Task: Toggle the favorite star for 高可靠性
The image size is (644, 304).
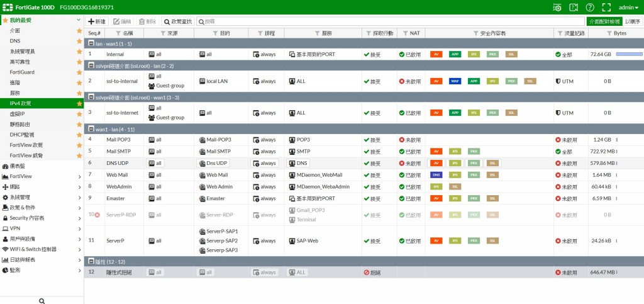Action: point(79,62)
